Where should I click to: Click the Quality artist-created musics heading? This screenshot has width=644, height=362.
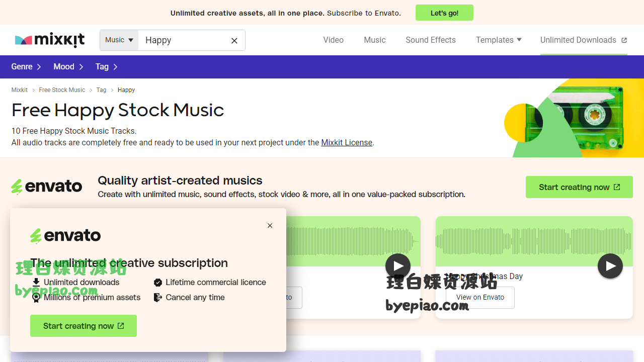(x=180, y=180)
